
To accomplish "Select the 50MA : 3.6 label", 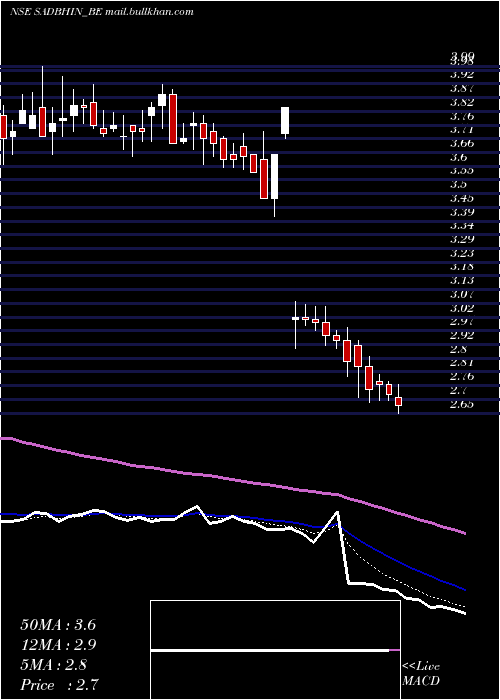I will [58, 625].
